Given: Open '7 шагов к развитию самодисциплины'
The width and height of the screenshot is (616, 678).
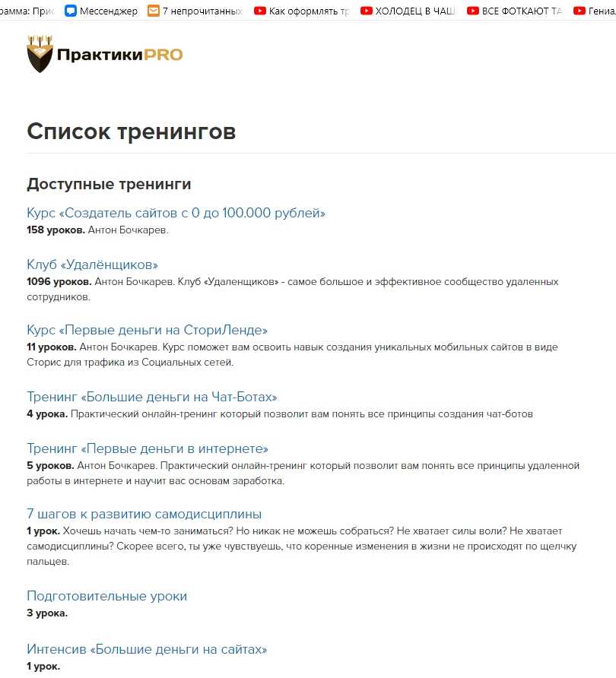Looking at the screenshot, I should click(144, 514).
